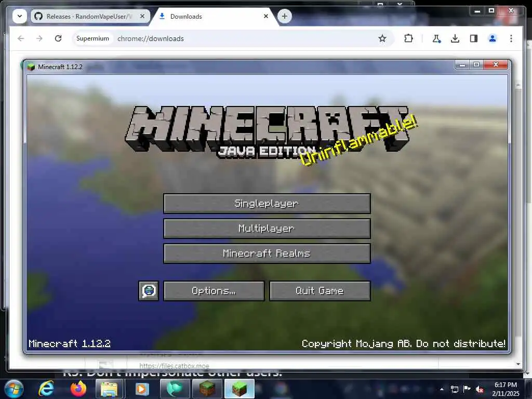Select the Downloads browser tab

tap(215, 16)
